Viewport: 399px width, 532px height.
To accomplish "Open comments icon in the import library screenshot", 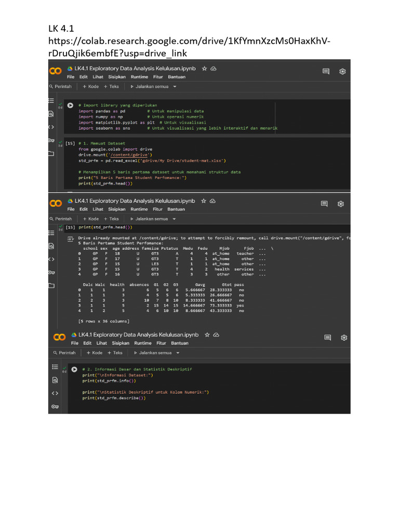I will point(326,71).
